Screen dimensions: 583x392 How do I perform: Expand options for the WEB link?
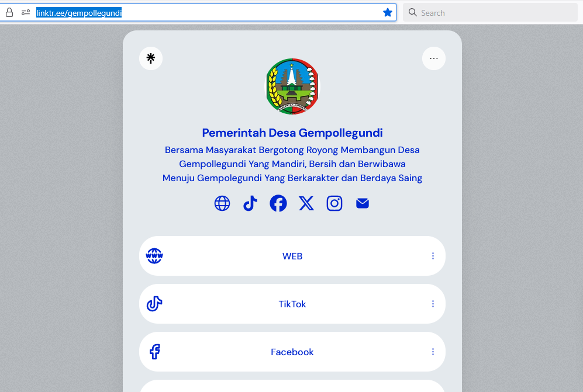(x=433, y=256)
